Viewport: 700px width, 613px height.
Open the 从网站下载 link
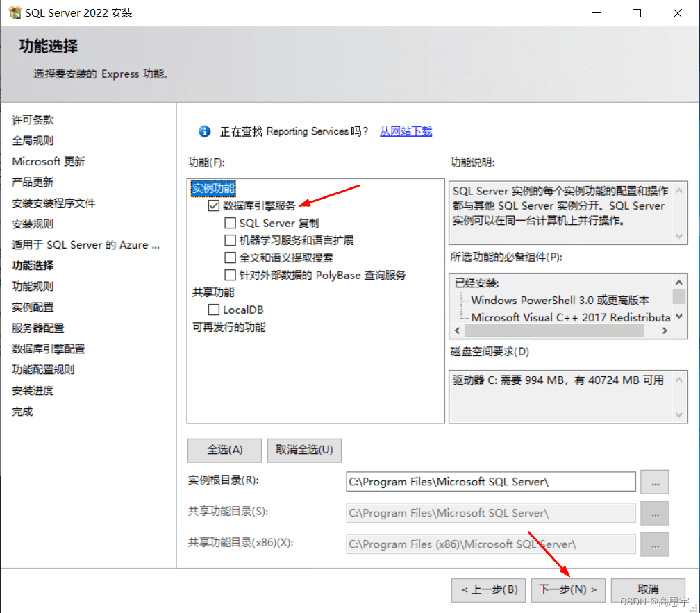pos(406,132)
